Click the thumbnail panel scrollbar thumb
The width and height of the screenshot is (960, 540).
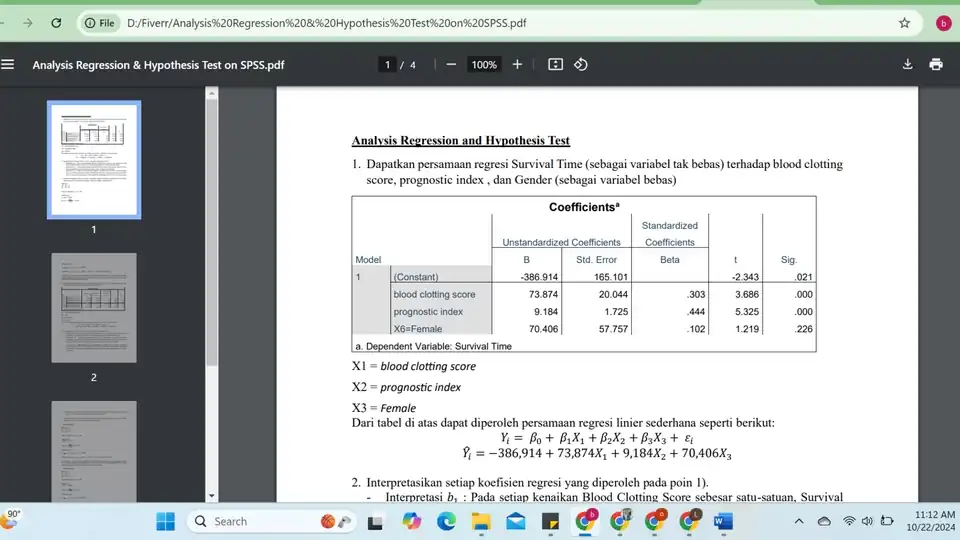tap(212, 233)
